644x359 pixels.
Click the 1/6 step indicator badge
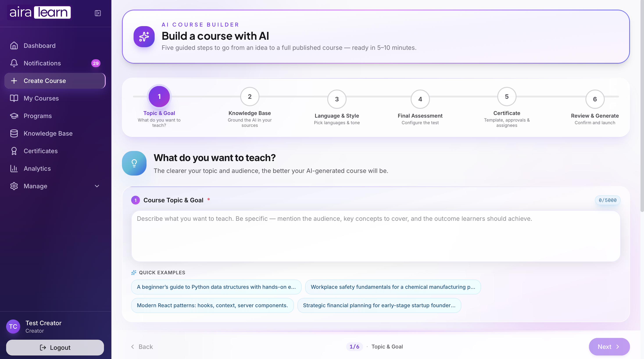[x=354, y=346]
